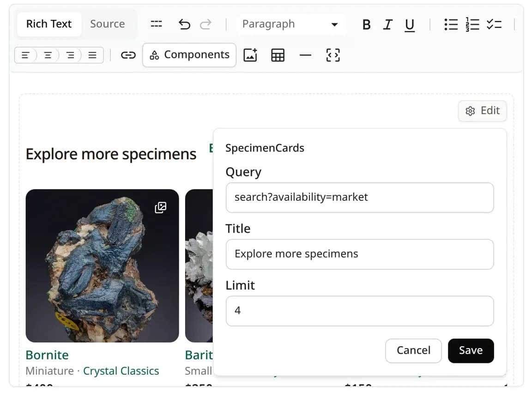
Task: Insert a checklist
Action: 494,24
